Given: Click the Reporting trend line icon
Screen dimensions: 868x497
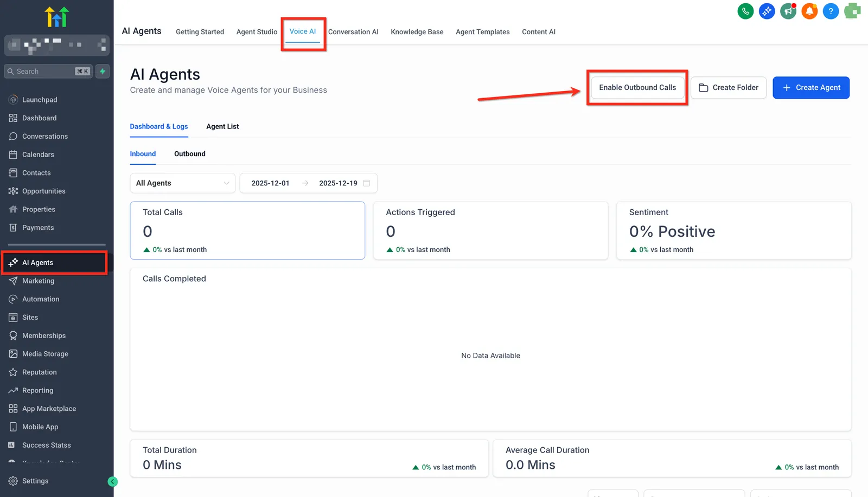Looking at the screenshot, I should click(13, 390).
